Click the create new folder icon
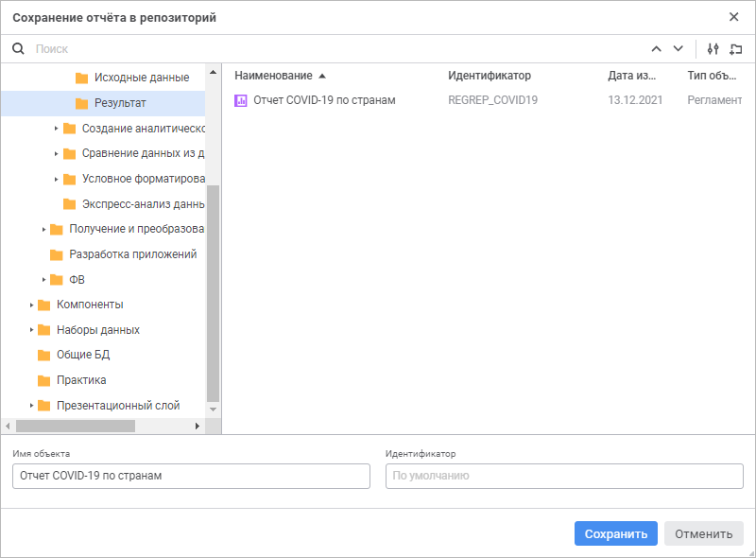 (x=736, y=48)
